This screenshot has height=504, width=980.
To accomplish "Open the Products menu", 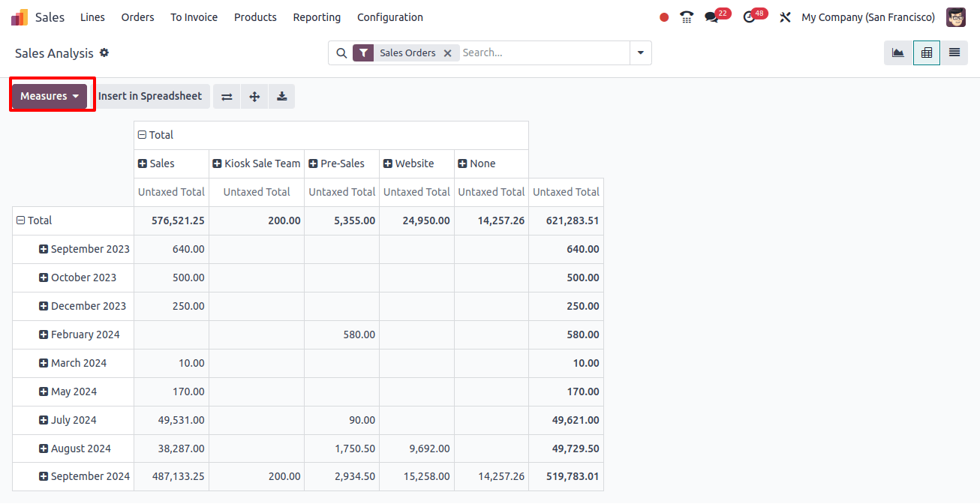I will coord(255,17).
